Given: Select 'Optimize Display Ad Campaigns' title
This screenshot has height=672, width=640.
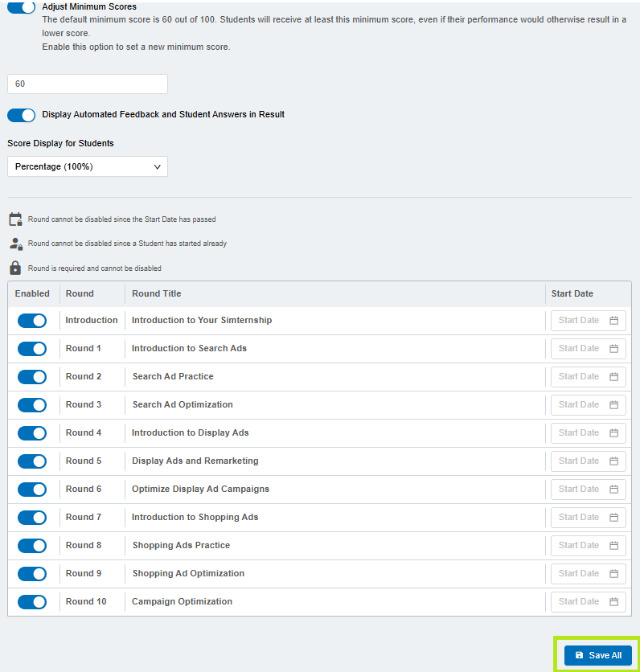Looking at the screenshot, I should (x=201, y=489).
